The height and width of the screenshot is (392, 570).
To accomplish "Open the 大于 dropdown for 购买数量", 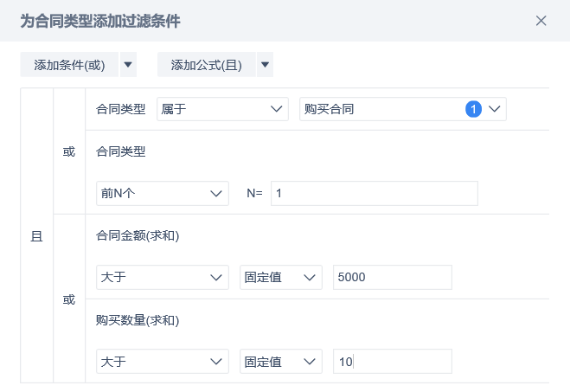I will pyautogui.click(x=163, y=362).
